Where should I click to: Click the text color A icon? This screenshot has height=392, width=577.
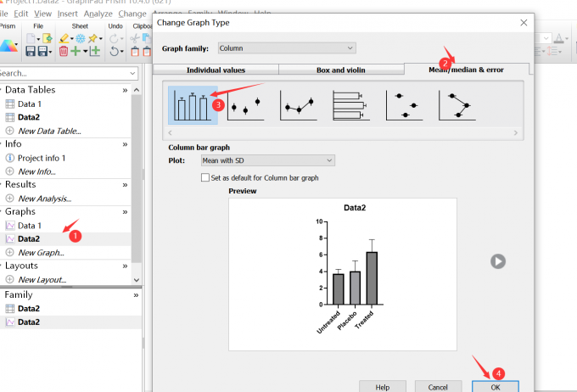559,38
